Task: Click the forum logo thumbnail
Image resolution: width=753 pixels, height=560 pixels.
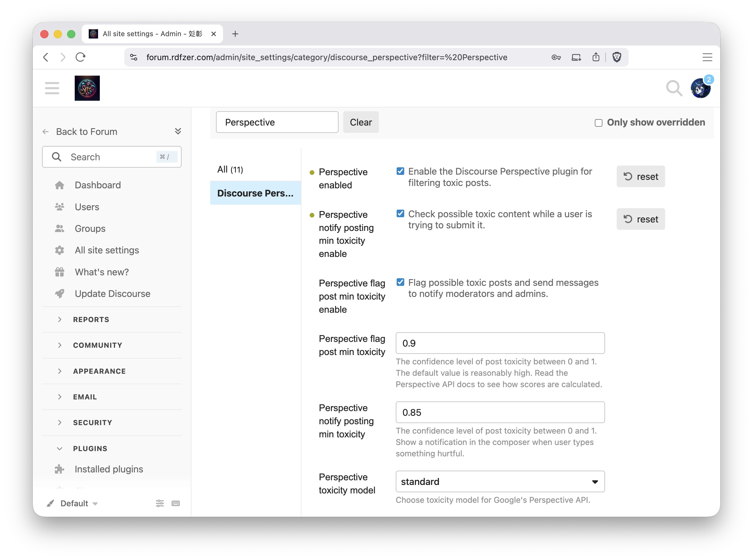Action: pyautogui.click(x=87, y=88)
